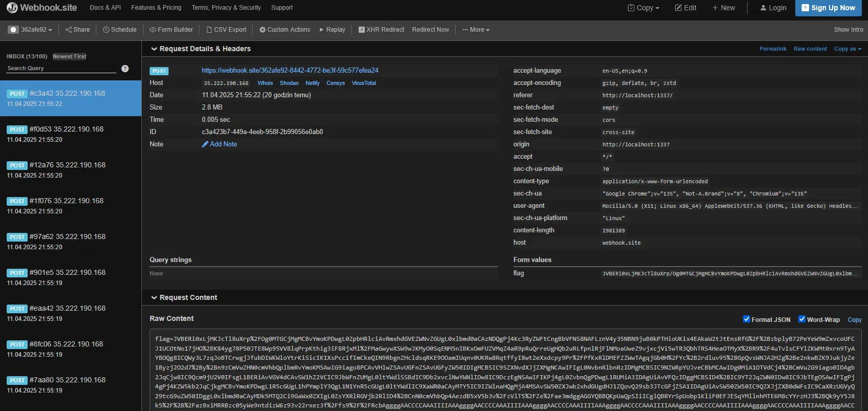Click the Whois lookup link
Screen dimensions: 868x411
265,83
